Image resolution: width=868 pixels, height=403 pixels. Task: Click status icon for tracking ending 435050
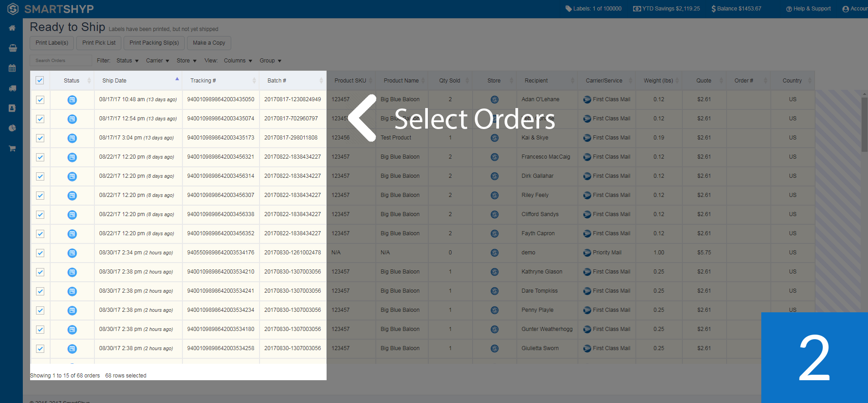coord(72,100)
